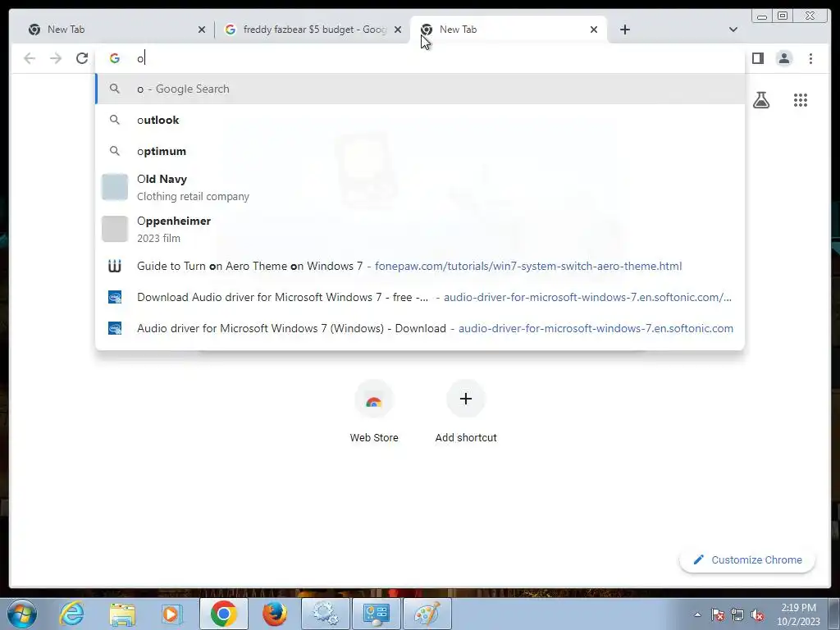Click the Chrome taskbar icon

click(223, 614)
